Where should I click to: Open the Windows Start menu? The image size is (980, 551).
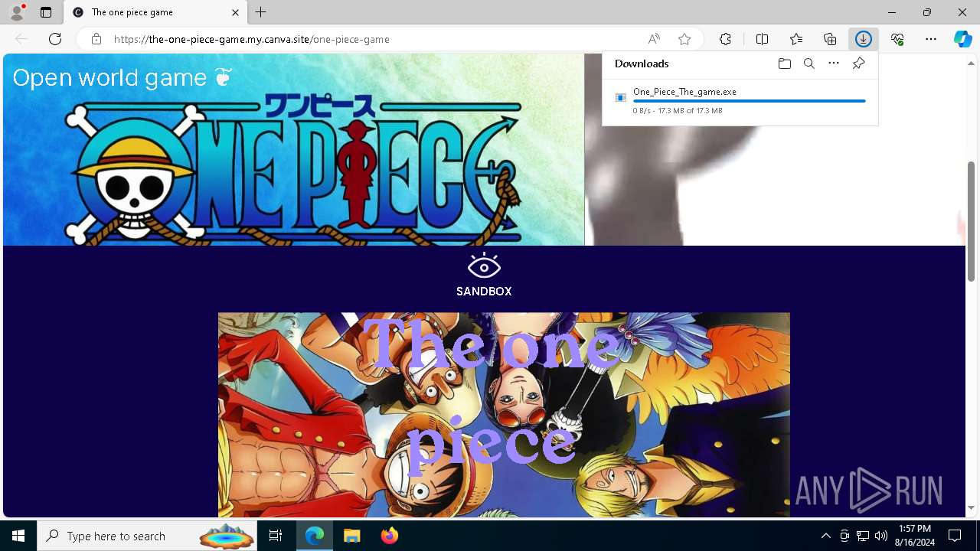pos(18,536)
